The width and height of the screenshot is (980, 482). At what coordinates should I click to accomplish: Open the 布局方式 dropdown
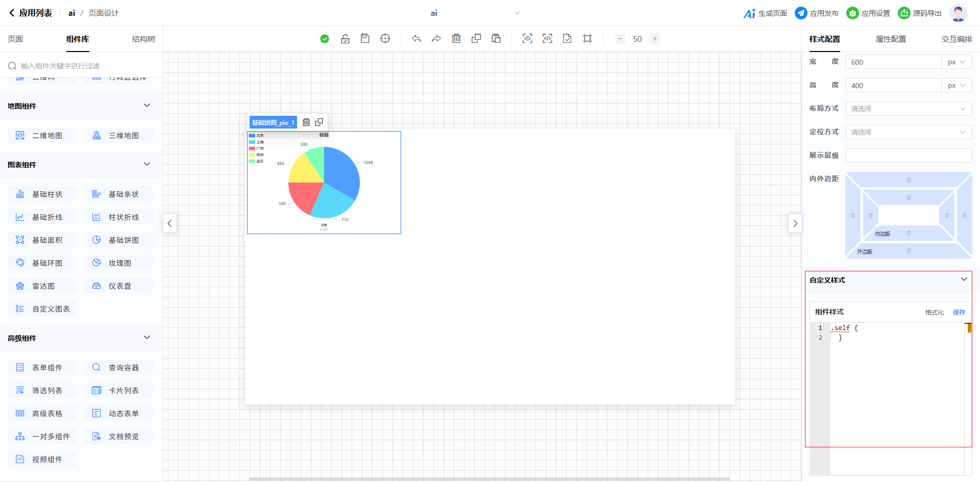908,109
